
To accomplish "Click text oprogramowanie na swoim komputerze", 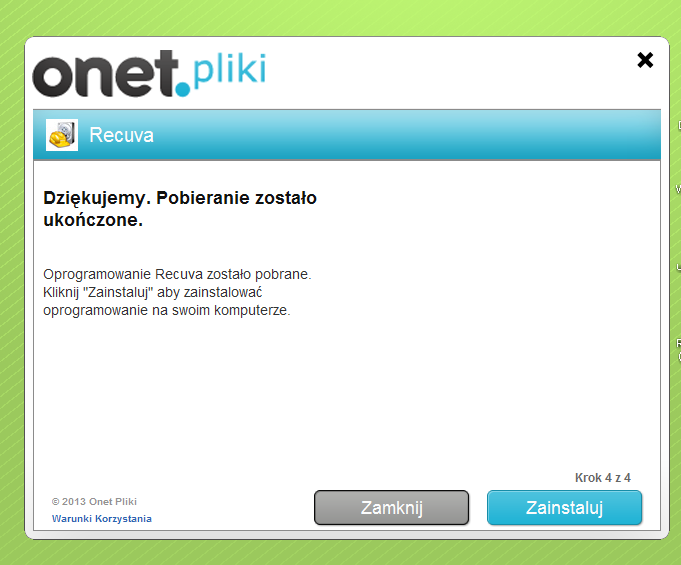I will [x=167, y=311].
